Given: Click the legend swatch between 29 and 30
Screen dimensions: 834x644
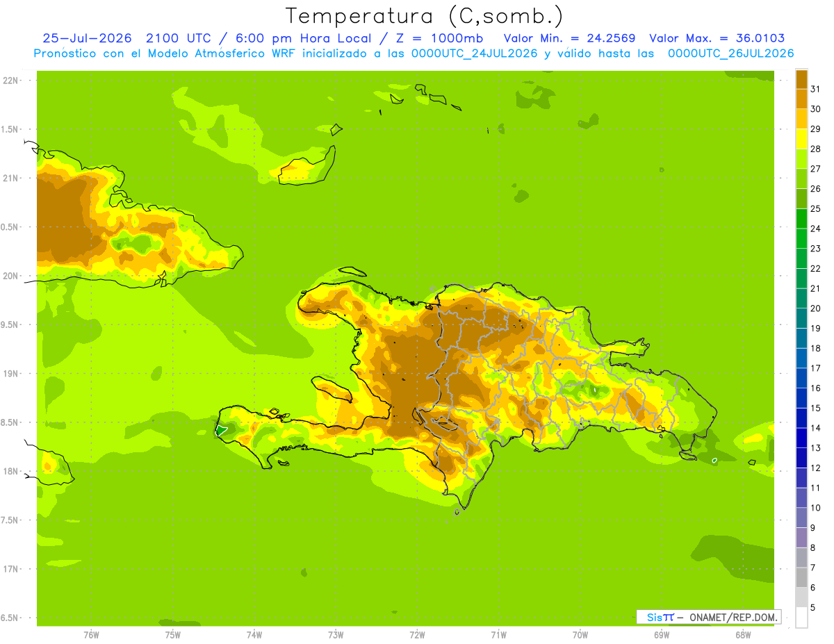Looking at the screenshot, I should 801,119.
